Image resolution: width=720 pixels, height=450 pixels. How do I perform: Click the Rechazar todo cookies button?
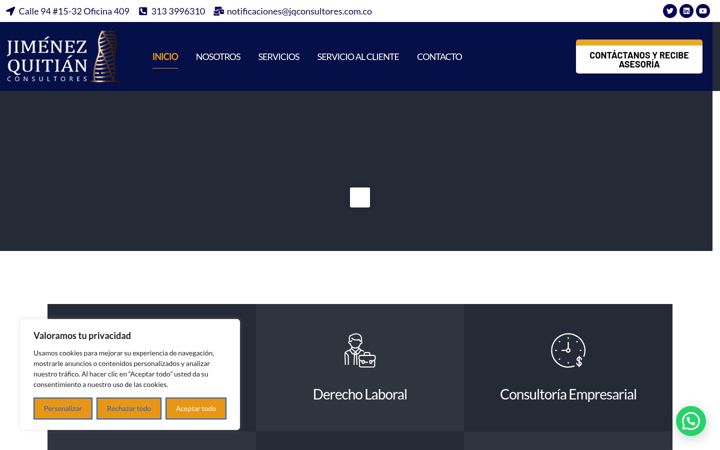pyautogui.click(x=129, y=408)
